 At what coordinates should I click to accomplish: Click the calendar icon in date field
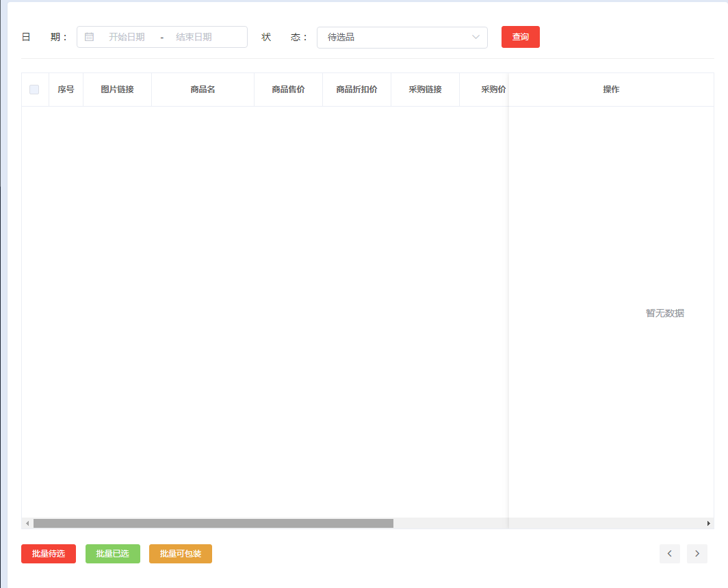[89, 37]
